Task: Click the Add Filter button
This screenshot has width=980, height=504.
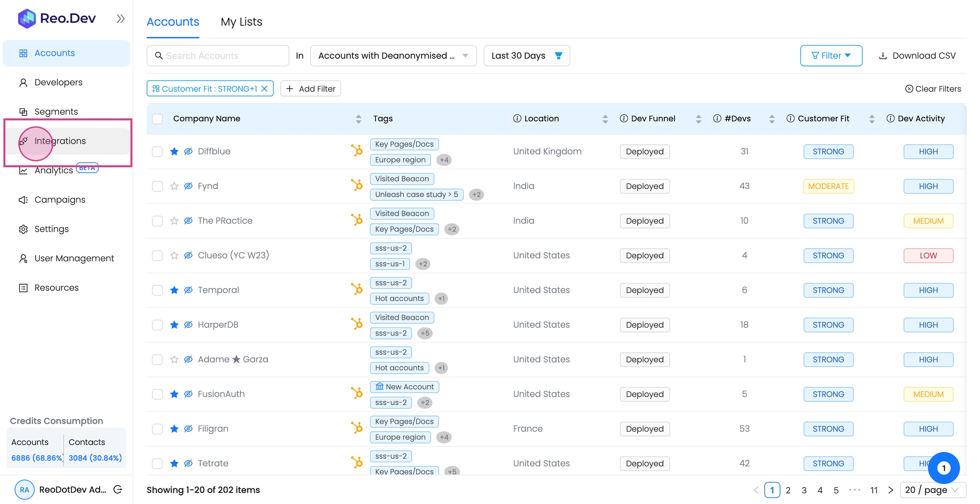Action: (311, 89)
